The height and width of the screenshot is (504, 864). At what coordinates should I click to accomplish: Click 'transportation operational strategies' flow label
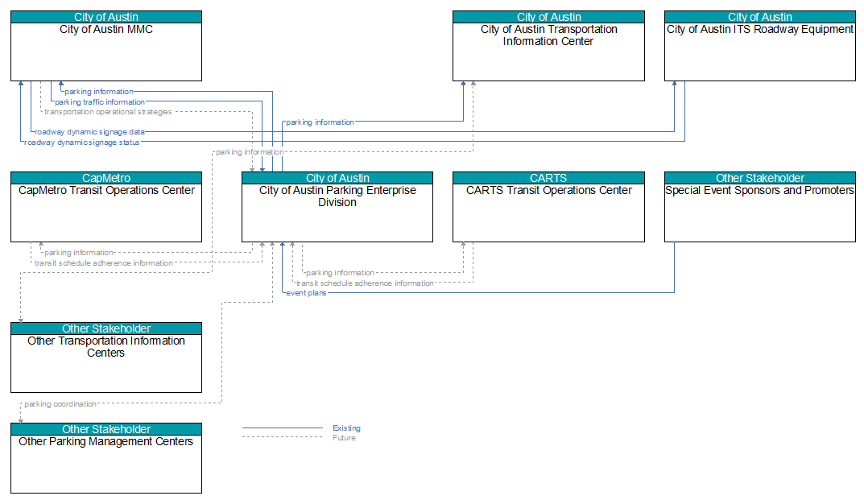point(108,112)
